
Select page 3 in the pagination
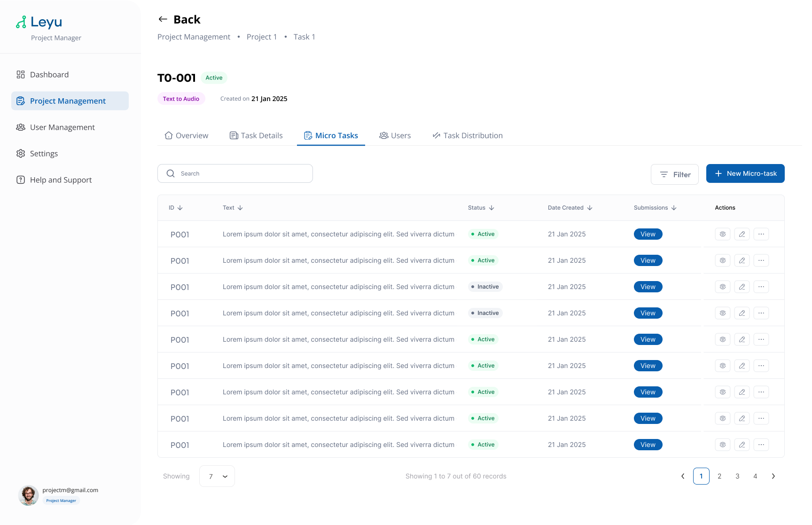pyautogui.click(x=737, y=476)
